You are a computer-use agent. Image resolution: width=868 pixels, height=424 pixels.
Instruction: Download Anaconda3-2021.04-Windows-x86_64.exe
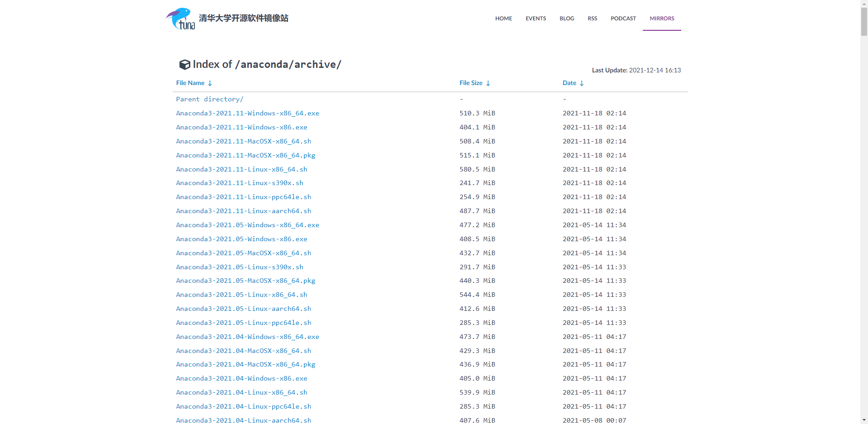pos(248,337)
